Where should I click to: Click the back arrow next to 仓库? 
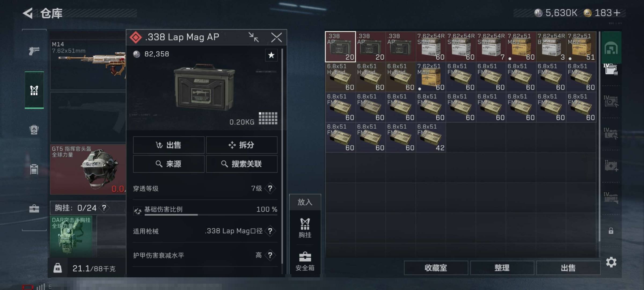point(28,13)
